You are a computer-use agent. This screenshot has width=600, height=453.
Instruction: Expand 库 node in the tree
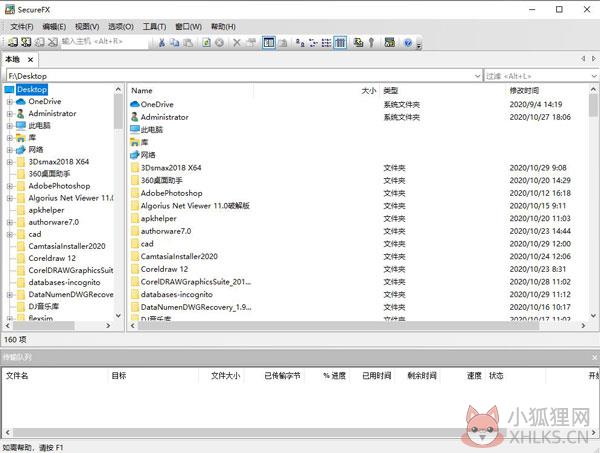(10, 138)
